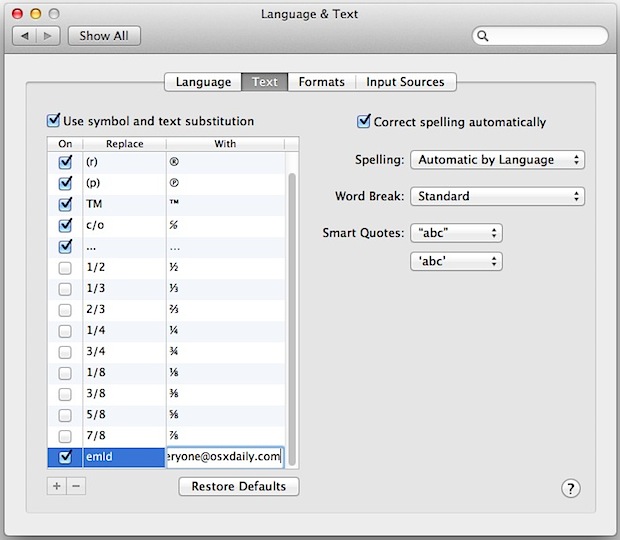Open the single quotes 'abc' dropdown
Image resolution: width=620 pixels, height=540 pixels.
click(456, 261)
